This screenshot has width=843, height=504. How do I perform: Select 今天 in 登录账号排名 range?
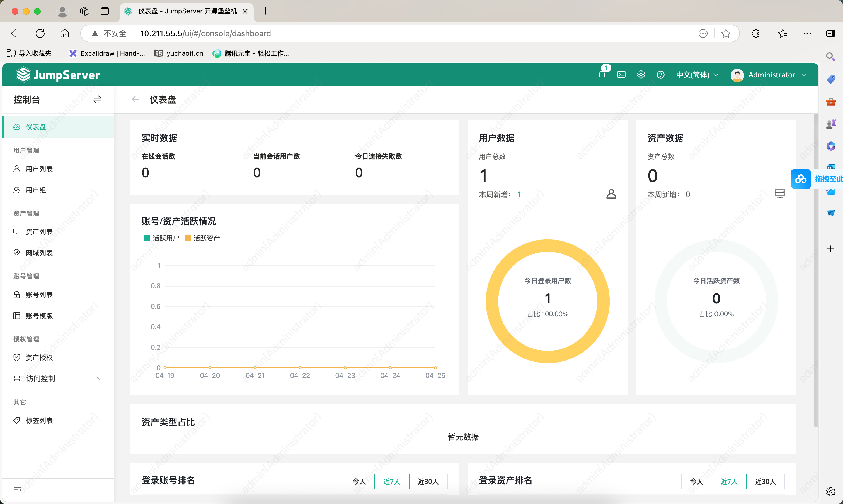359,481
